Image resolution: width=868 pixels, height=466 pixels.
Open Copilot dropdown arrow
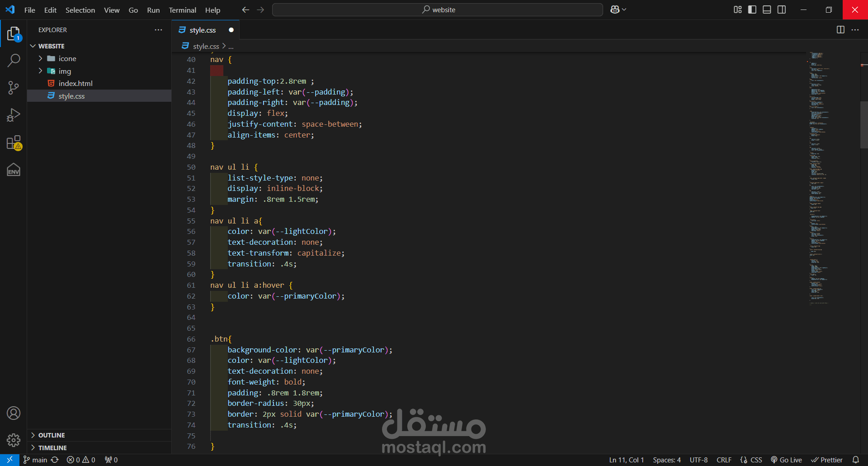coord(624,10)
